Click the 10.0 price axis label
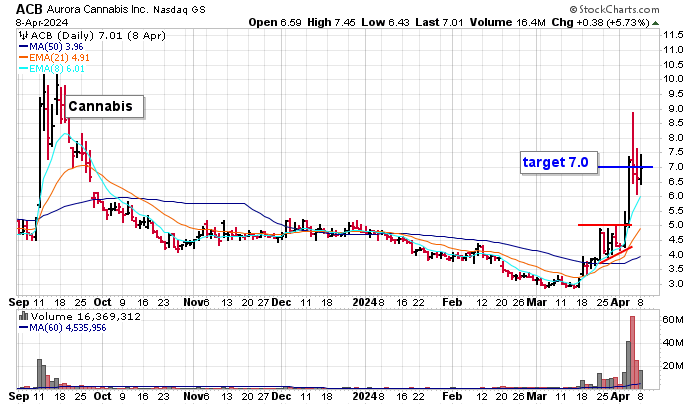The image size is (700, 405). coord(673,79)
